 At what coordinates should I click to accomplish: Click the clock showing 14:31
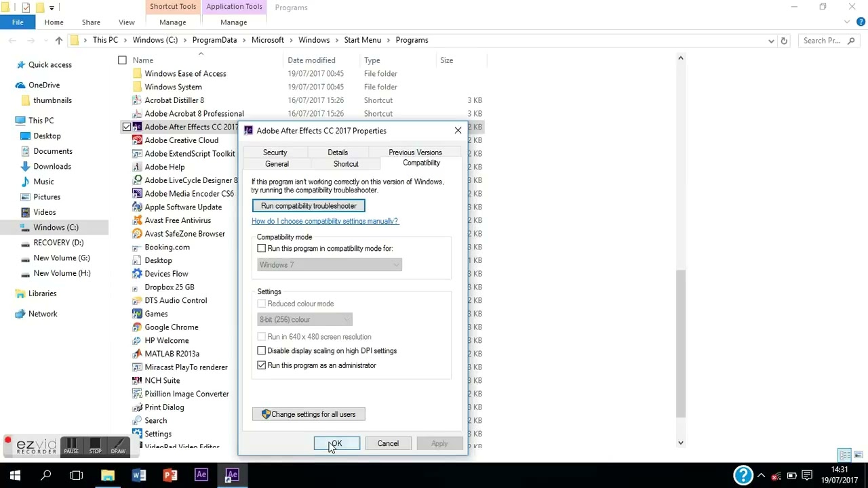coord(840,470)
